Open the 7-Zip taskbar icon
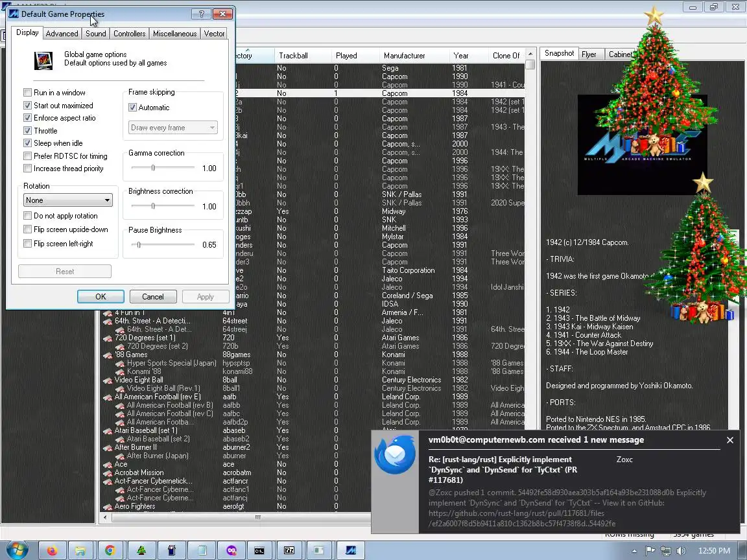 289,551
